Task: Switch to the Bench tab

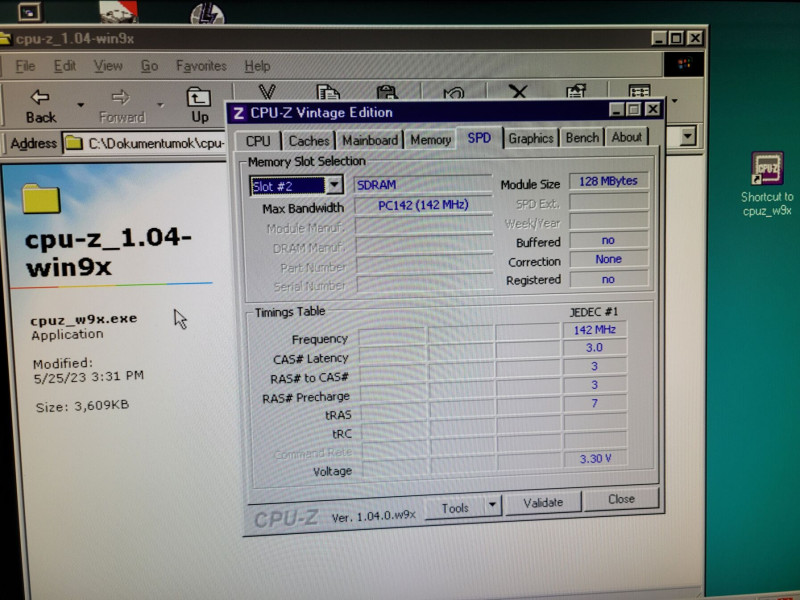Action: coord(582,138)
